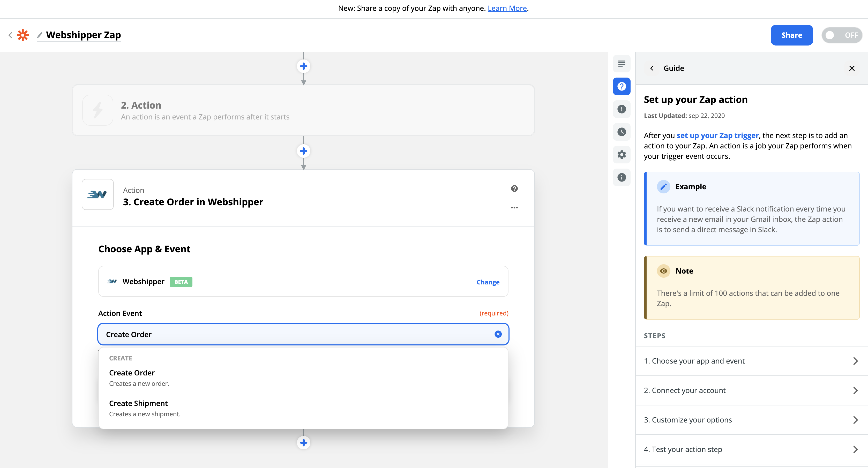Viewport: 868px width, 468px height.
Task: Open the outline notes sidebar icon
Action: coord(622,63)
